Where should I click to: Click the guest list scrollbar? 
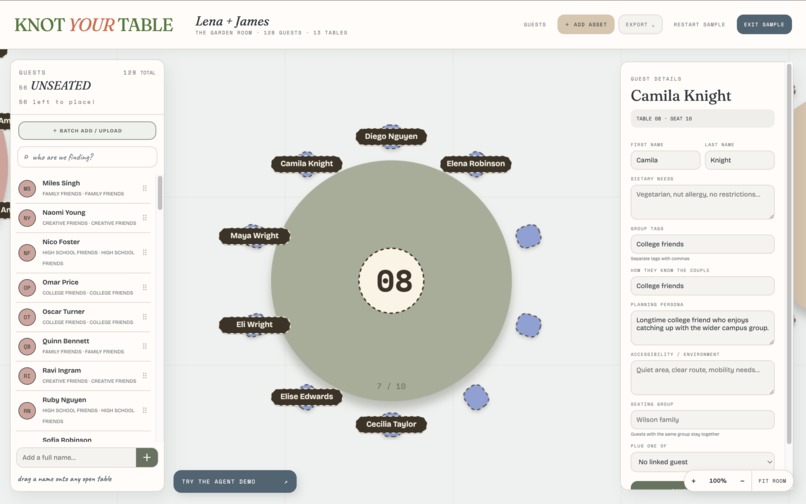[x=160, y=193]
